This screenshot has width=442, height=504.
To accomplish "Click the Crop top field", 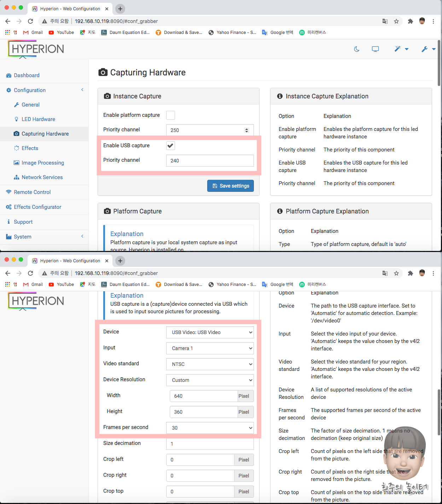I will pos(200,492).
